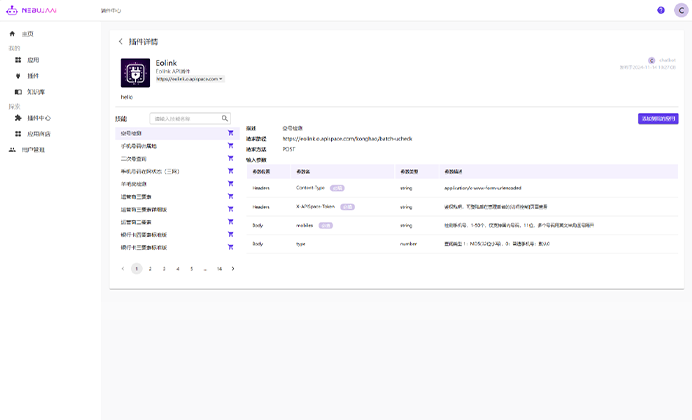Screen dimensions: 692x420
Task: Click the purple add-to-my-plugins button
Action: coord(657,118)
